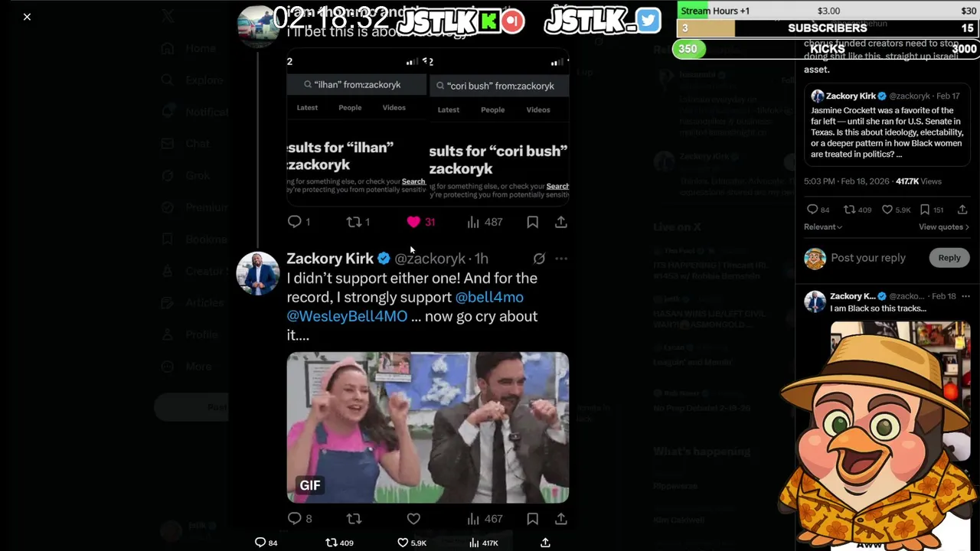Like the GIF tweet with 467 views
The height and width of the screenshot is (551, 980).
(x=413, y=519)
